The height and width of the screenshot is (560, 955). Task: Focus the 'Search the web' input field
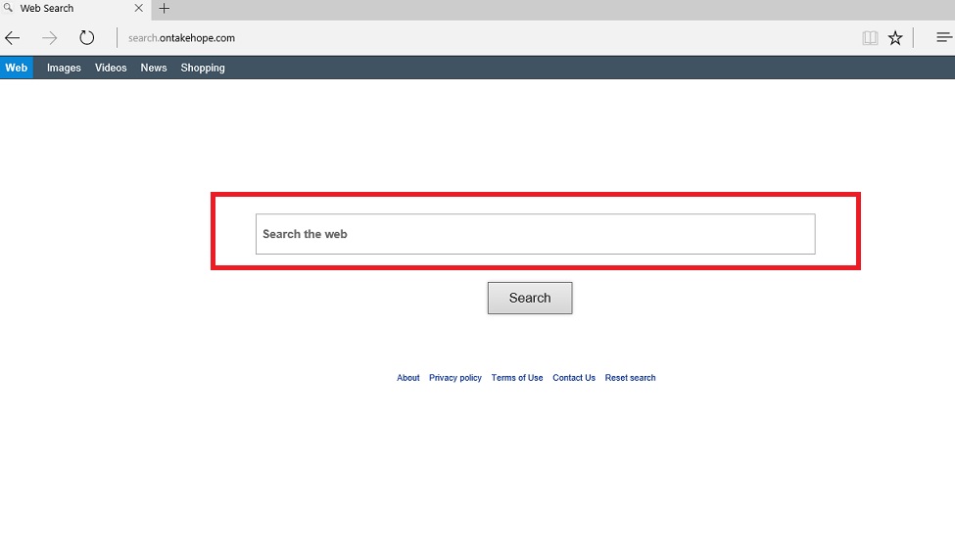pyautogui.click(x=535, y=234)
